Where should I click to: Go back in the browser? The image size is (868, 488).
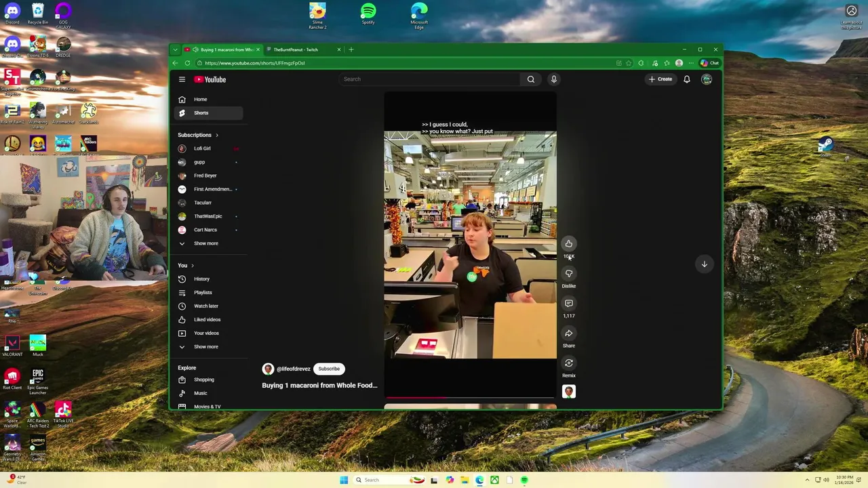click(x=175, y=63)
